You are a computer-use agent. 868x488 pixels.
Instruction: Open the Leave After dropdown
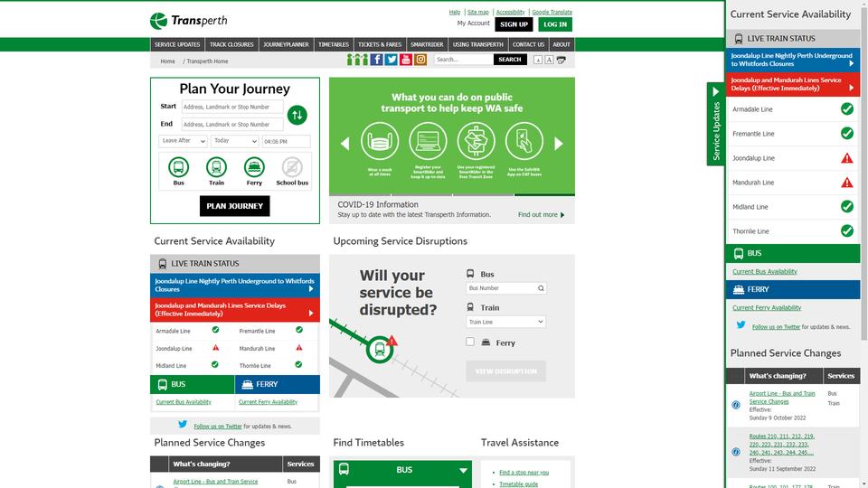(x=183, y=141)
